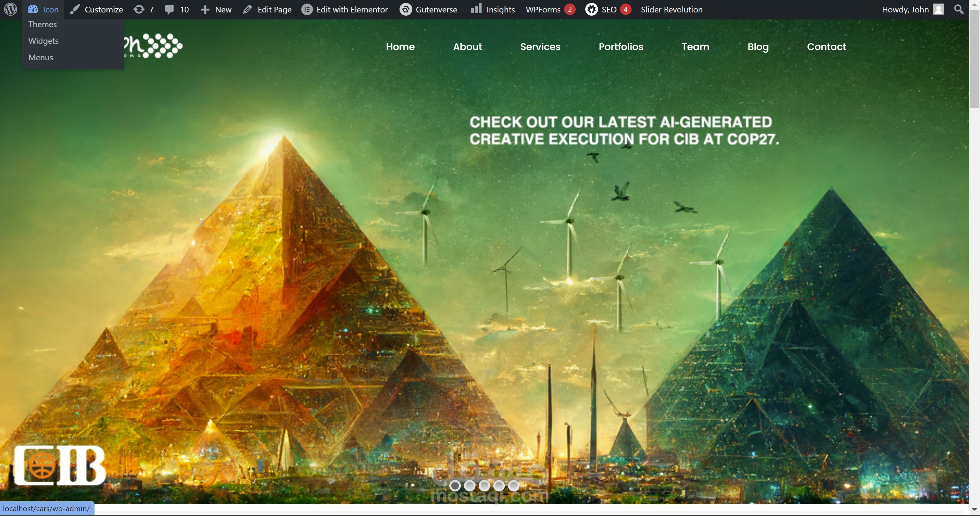
Task: Open the SEO gear menu
Action: (x=608, y=10)
